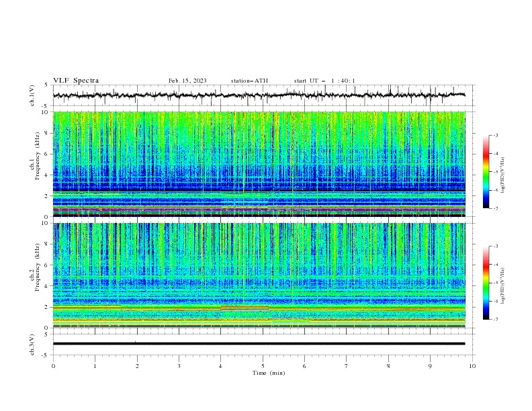Click the "station=ATH" header label
Screen dimensions: 532x411
[x=249, y=81]
